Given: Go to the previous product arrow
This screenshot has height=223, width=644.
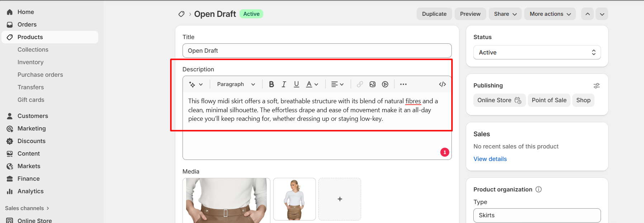Looking at the screenshot, I should point(587,14).
